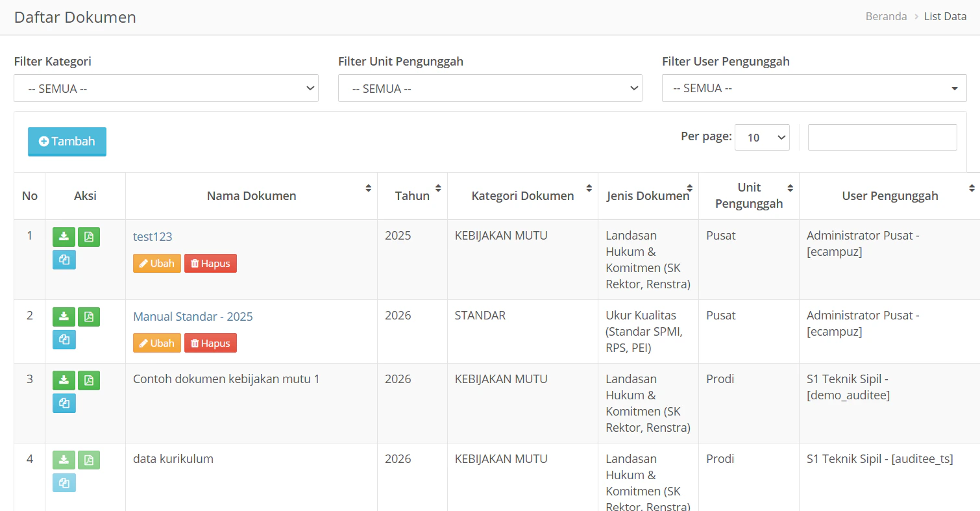This screenshot has height=511, width=980.
Task: Click the search input field
Action: (882, 137)
